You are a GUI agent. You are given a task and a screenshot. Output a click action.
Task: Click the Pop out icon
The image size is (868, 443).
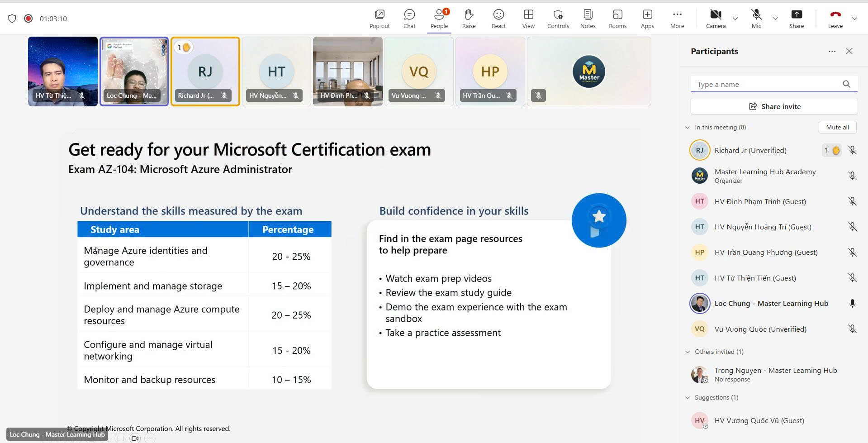coord(379,19)
